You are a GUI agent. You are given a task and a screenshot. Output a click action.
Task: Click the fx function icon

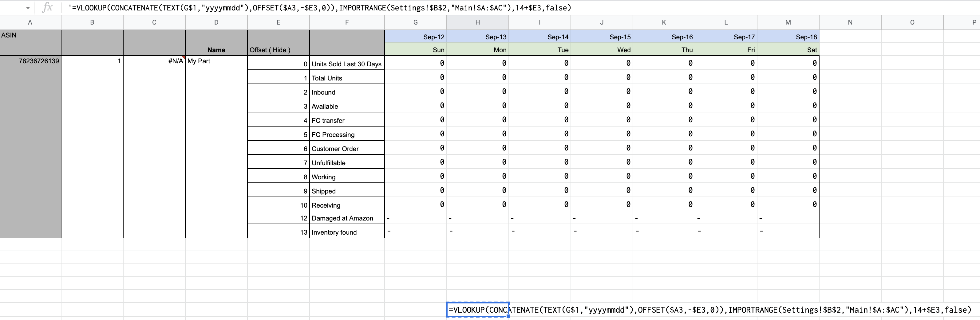click(47, 7)
